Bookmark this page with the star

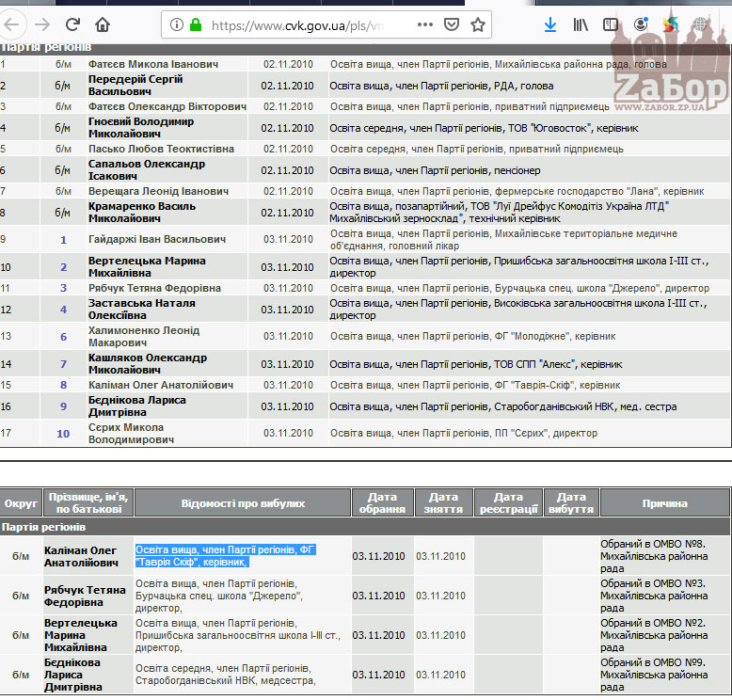(x=478, y=24)
